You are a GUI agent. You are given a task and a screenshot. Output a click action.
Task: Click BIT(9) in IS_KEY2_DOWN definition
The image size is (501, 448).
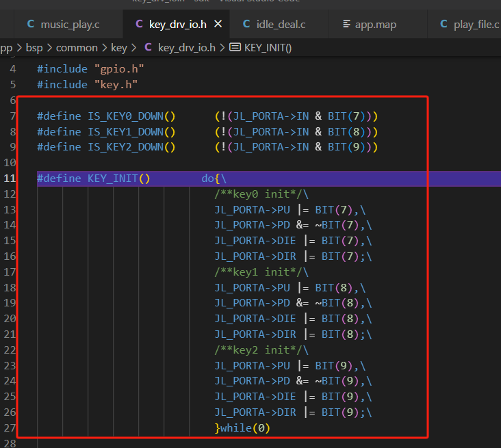(x=346, y=147)
